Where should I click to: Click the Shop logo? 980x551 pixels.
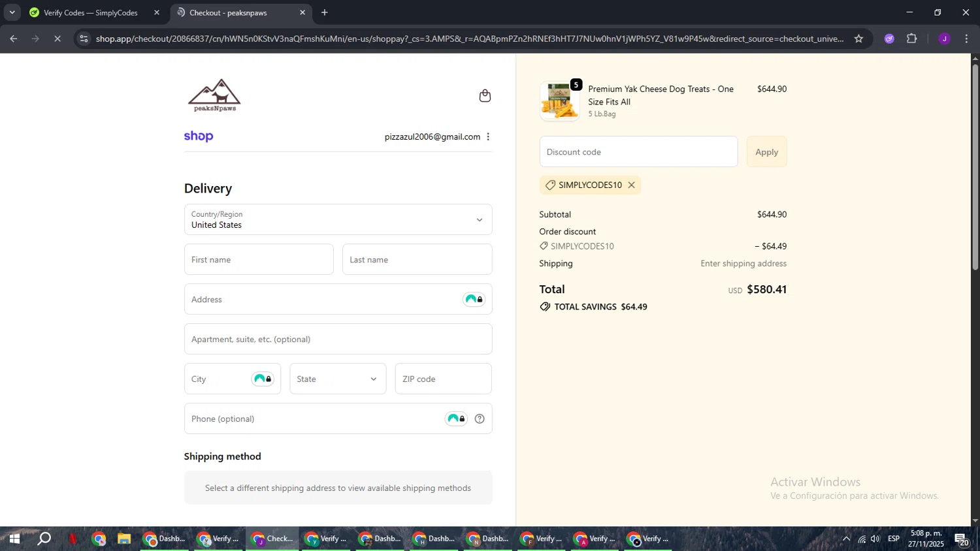pyautogui.click(x=199, y=136)
